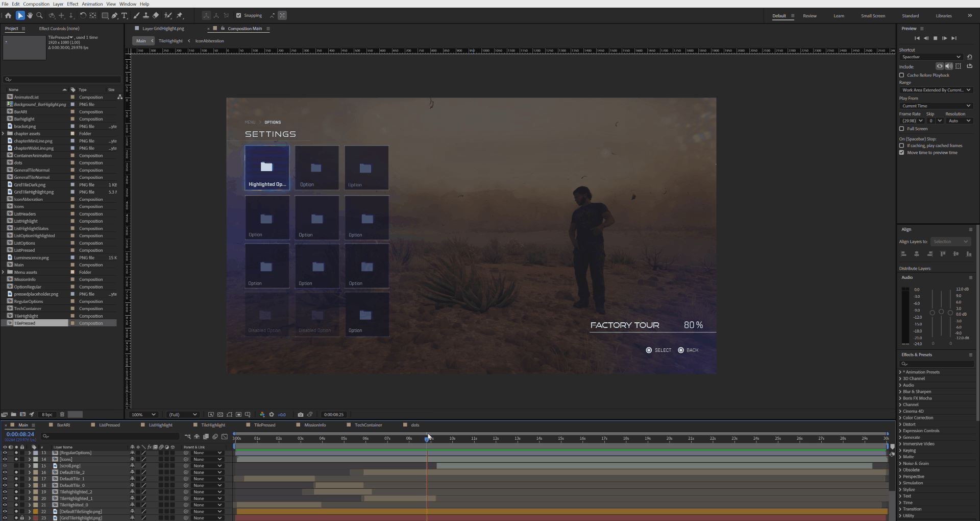Image resolution: width=980 pixels, height=521 pixels.
Task: Open the Effect menu
Action: (72, 4)
